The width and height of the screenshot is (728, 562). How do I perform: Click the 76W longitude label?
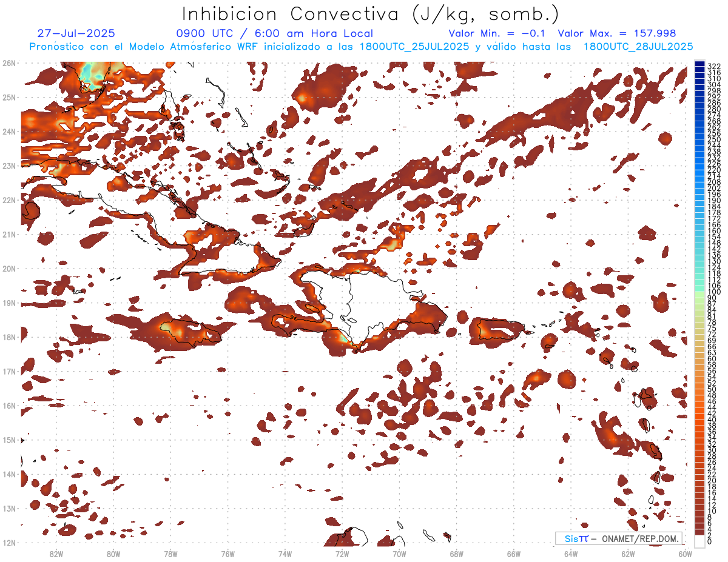click(227, 554)
